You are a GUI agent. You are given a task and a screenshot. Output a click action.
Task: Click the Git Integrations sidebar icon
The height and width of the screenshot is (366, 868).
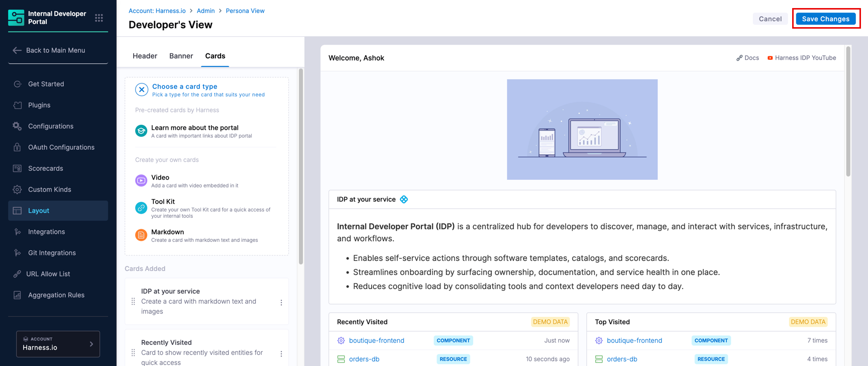18,253
